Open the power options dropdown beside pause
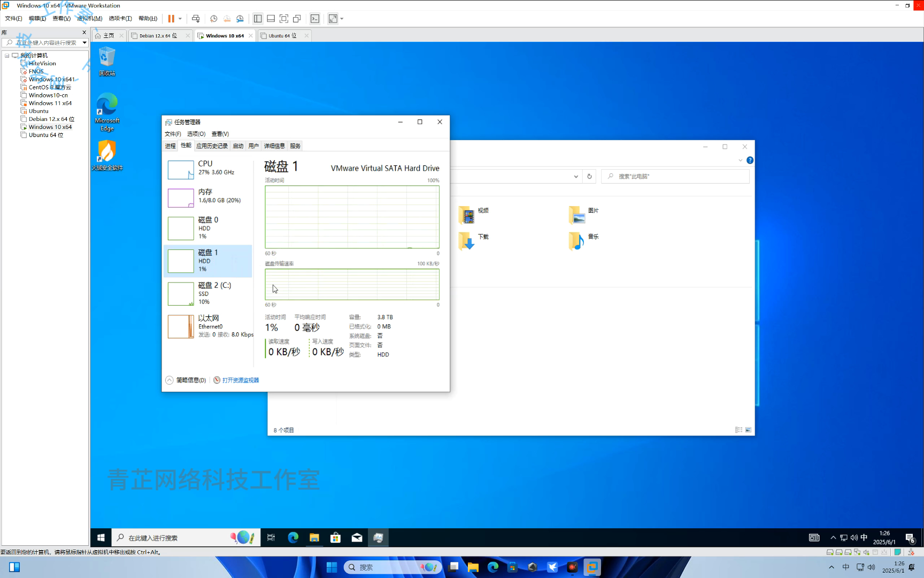 click(180, 19)
